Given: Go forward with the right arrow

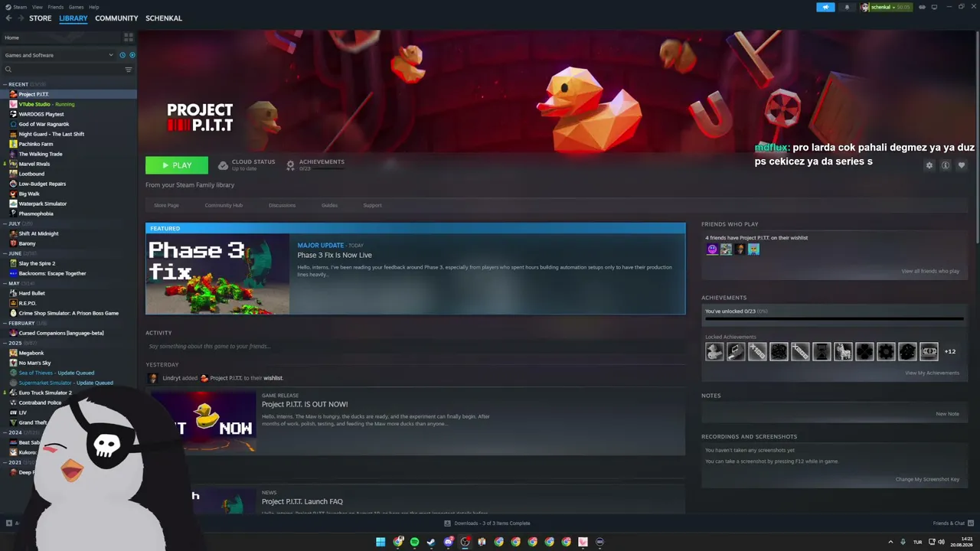Looking at the screenshot, I should click(x=20, y=18).
